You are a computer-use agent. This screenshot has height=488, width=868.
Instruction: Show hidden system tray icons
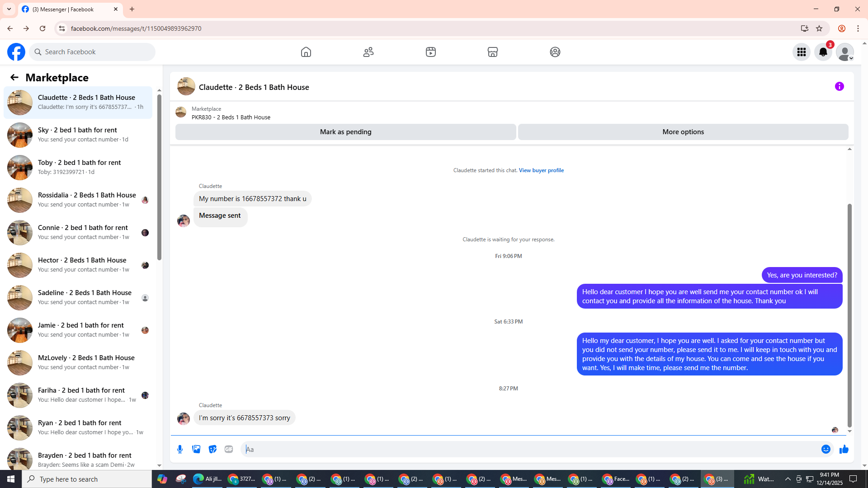(x=788, y=479)
